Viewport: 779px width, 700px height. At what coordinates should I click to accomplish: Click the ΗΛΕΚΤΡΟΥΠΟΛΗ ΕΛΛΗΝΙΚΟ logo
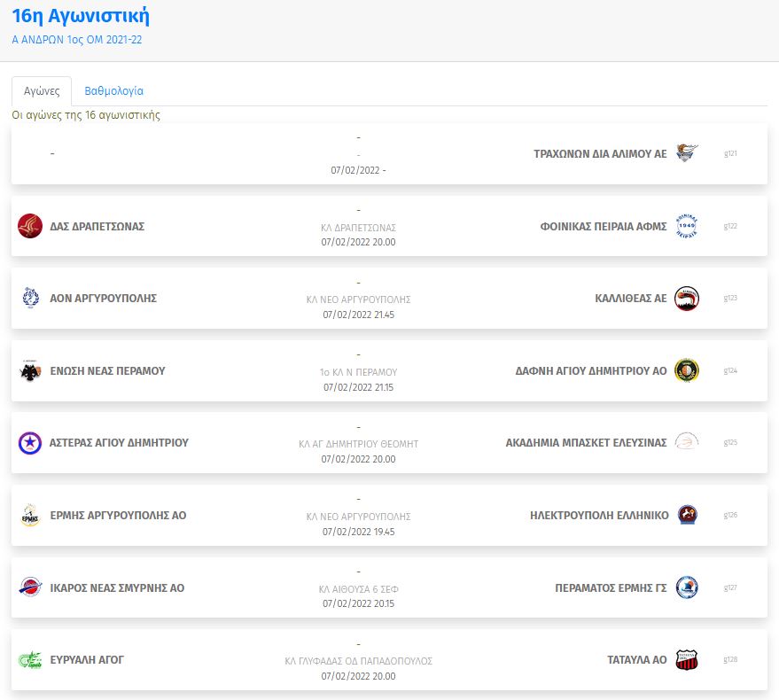pos(688,515)
